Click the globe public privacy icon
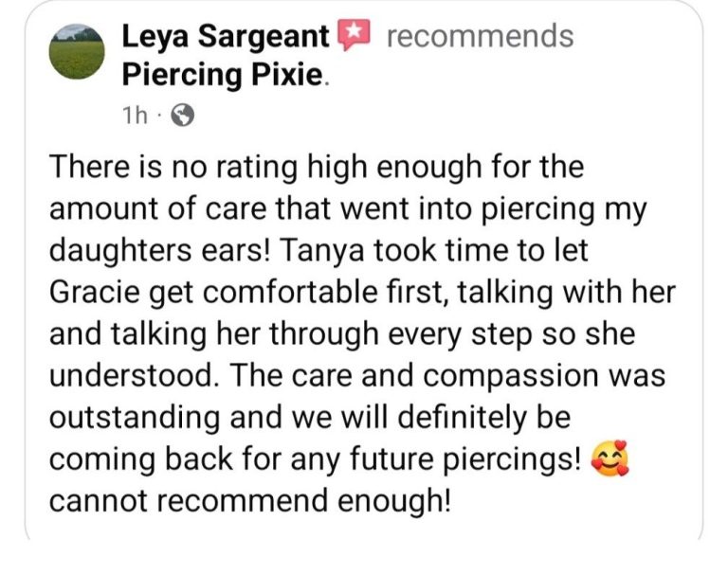The height and width of the screenshot is (575, 728). click(x=181, y=116)
